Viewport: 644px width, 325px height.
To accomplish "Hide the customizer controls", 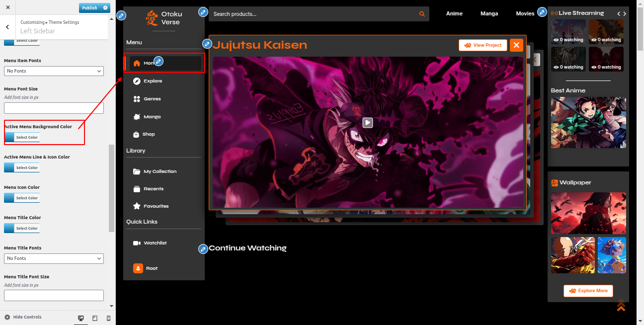I will (x=23, y=317).
